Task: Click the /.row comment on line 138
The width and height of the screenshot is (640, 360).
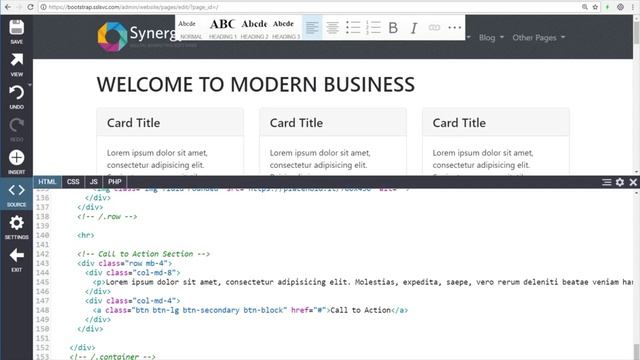Action: (x=107, y=216)
